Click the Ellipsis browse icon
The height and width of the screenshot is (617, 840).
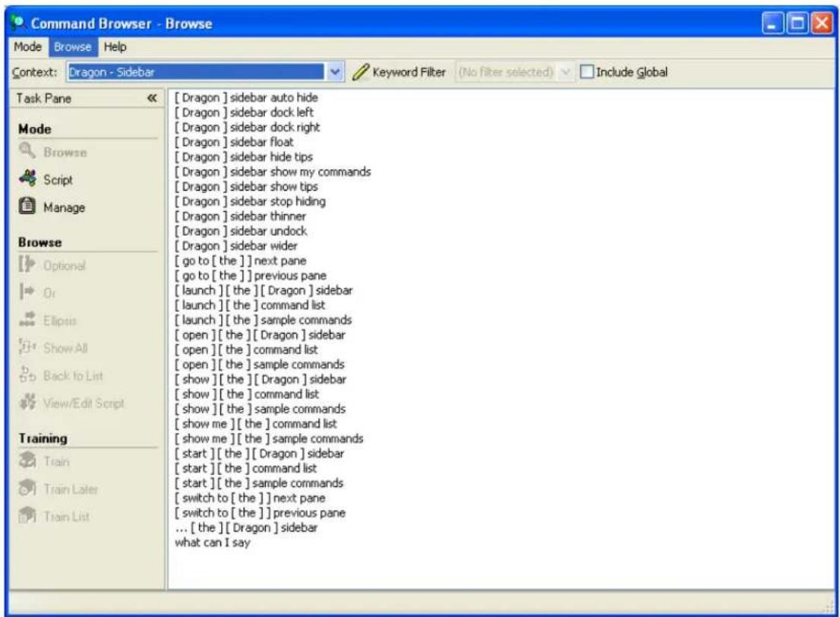click(27, 319)
